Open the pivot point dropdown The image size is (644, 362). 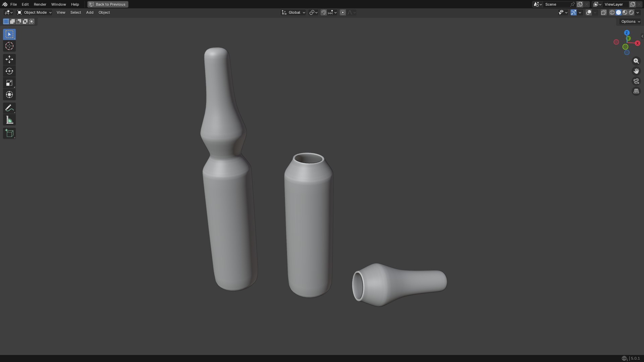tap(313, 12)
